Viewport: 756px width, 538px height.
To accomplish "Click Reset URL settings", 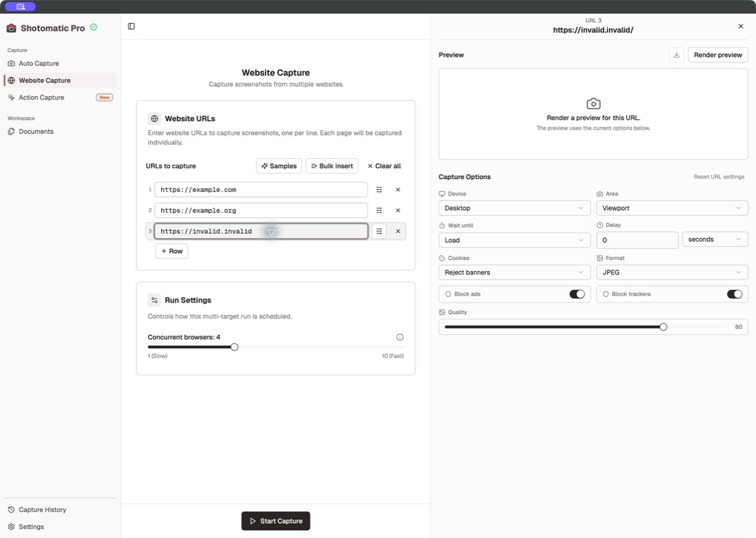I will (719, 177).
